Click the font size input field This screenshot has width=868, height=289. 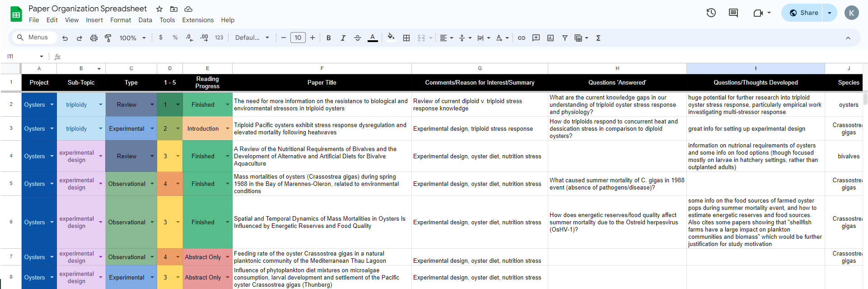[298, 38]
